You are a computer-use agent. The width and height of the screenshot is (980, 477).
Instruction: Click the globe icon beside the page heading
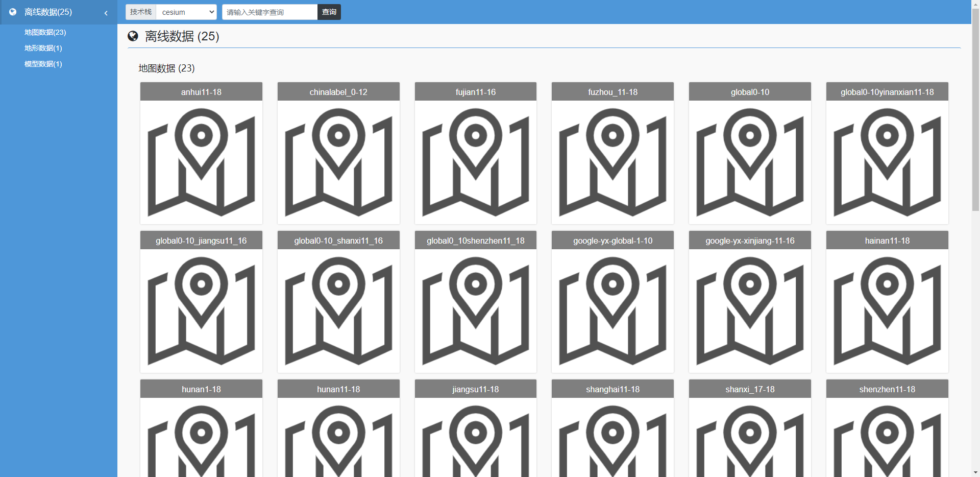[133, 36]
